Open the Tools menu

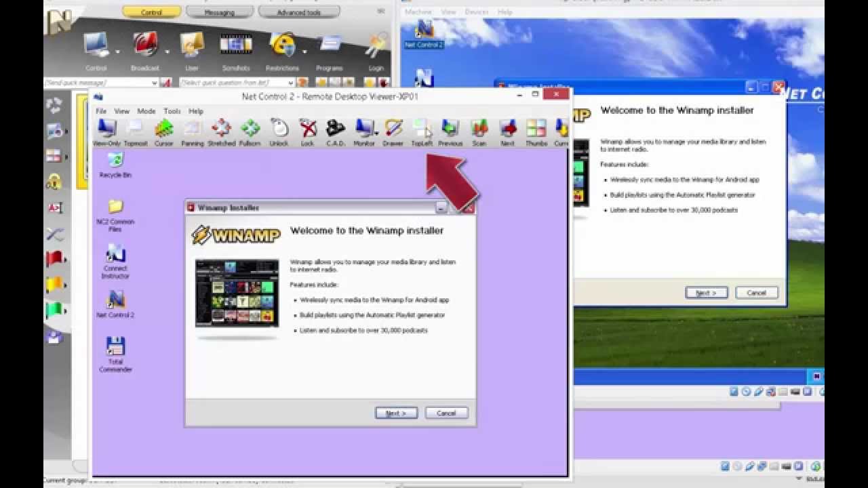(172, 111)
